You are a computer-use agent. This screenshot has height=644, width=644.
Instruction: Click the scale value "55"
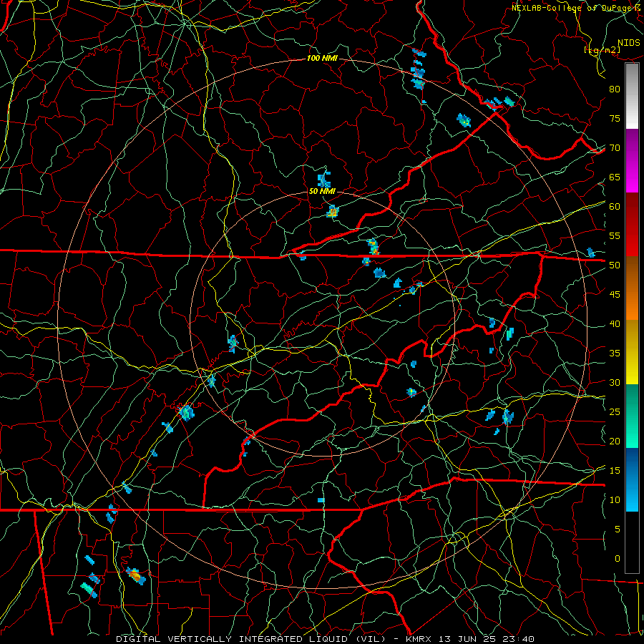tap(615, 235)
